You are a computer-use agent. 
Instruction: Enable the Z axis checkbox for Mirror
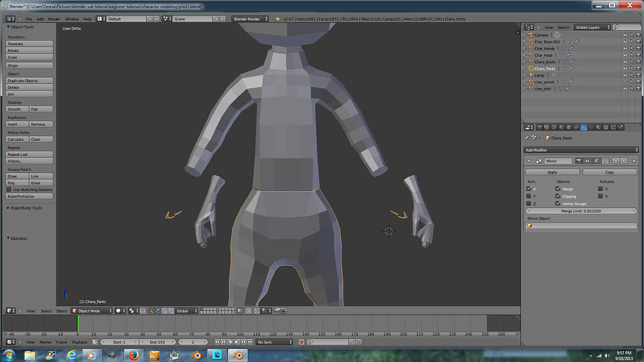[x=528, y=204]
